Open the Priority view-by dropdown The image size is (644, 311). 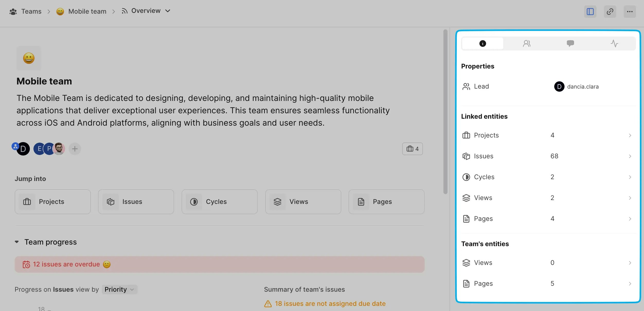click(x=119, y=289)
